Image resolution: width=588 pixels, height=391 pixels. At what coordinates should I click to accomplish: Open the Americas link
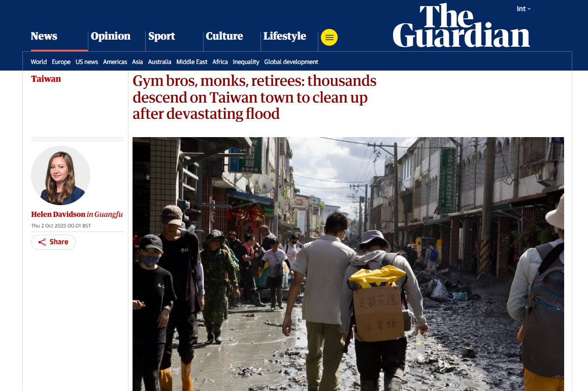point(115,62)
